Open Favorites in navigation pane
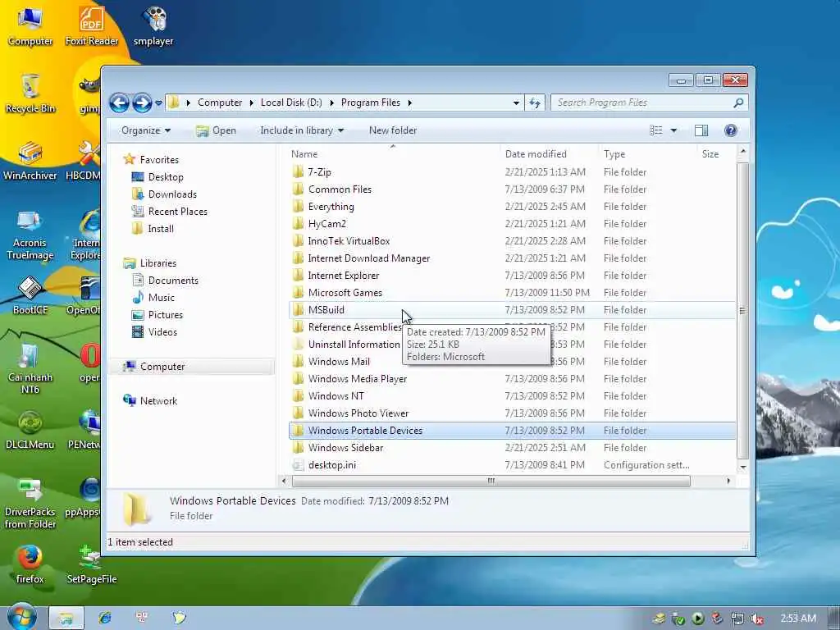The image size is (840, 630). (x=159, y=160)
